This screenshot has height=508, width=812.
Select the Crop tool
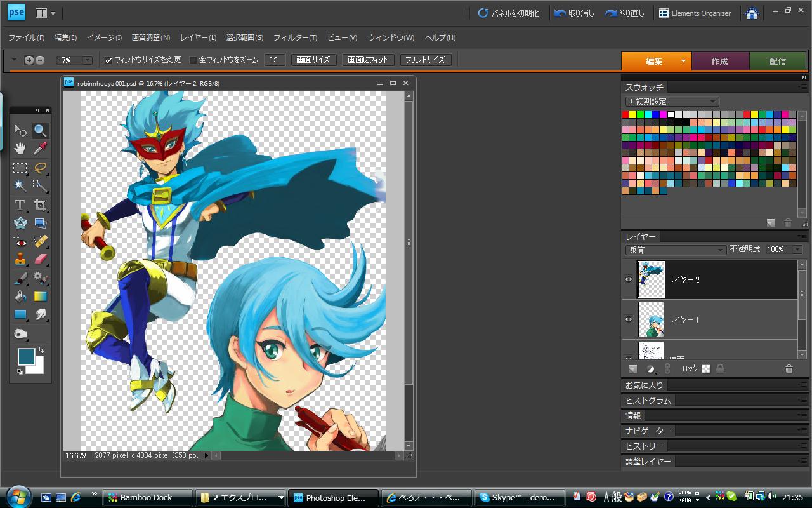(x=41, y=205)
